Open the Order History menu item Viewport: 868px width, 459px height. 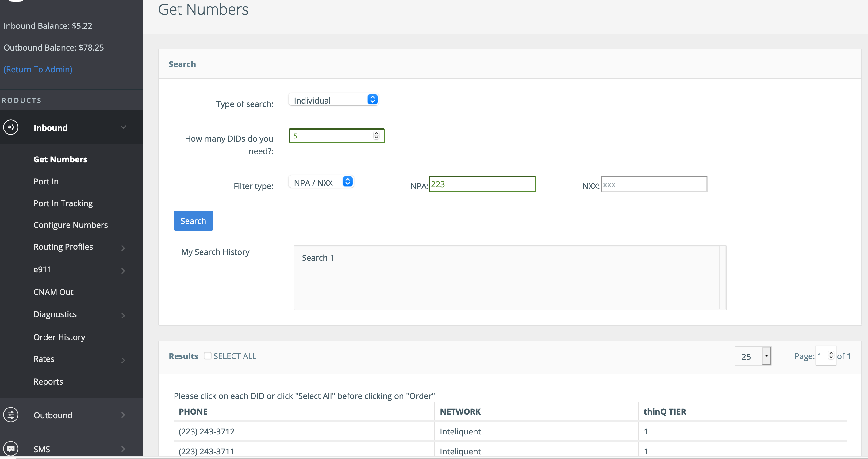(x=59, y=337)
